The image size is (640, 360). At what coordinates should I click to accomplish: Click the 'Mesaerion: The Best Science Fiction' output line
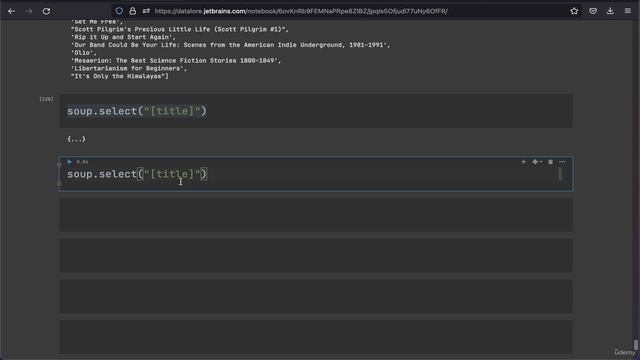click(x=176, y=60)
